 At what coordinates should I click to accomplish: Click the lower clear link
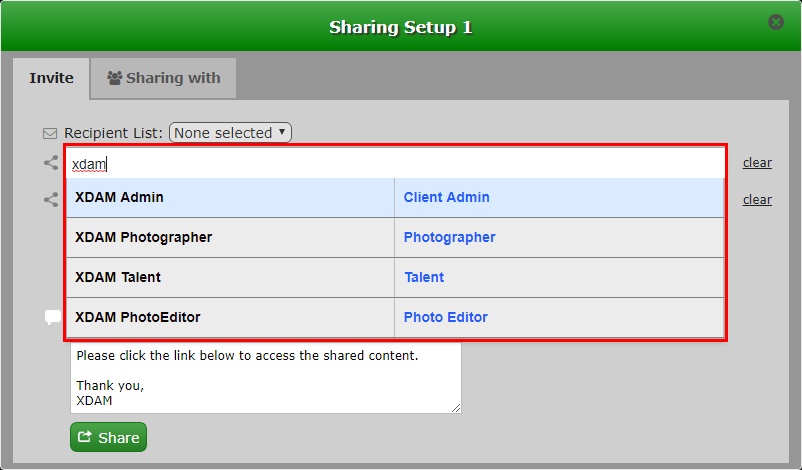click(756, 200)
